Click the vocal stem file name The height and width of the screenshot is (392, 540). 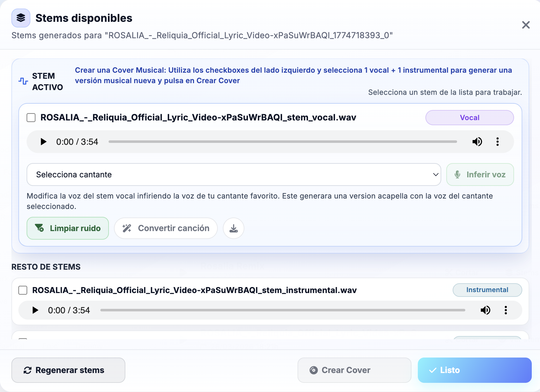[x=198, y=118]
